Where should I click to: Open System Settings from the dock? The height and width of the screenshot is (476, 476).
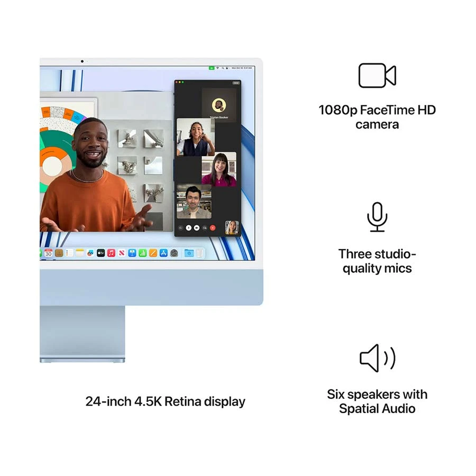(x=174, y=253)
